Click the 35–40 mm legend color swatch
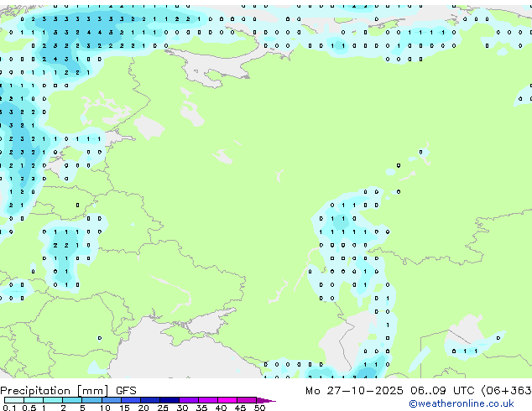Screen dimensions: 532x411 [208, 400]
